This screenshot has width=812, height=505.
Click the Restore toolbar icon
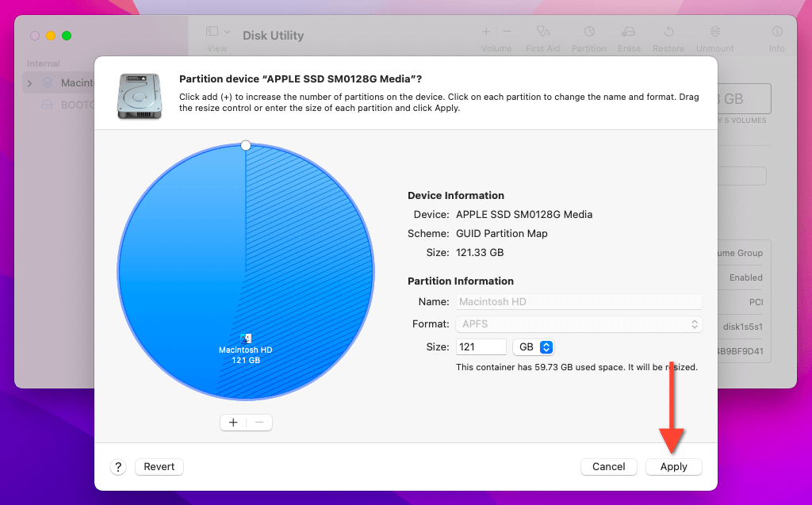click(x=668, y=32)
